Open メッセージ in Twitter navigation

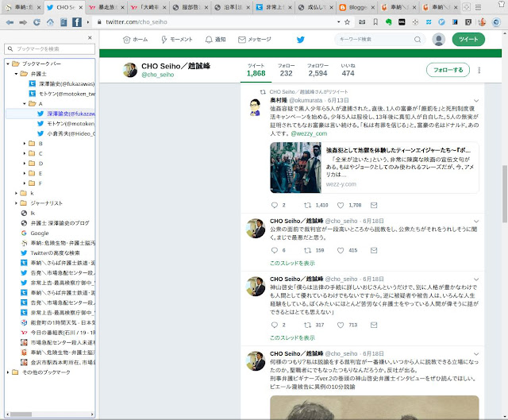pyautogui.click(x=255, y=40)
